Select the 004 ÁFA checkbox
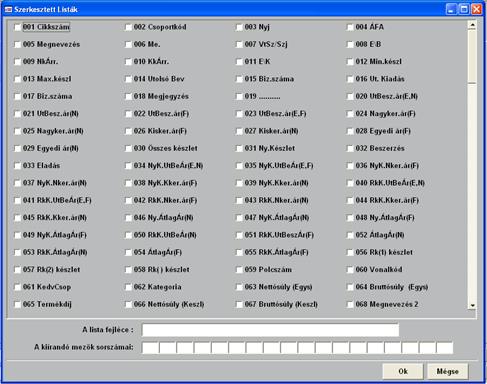 tap(350, 27)
